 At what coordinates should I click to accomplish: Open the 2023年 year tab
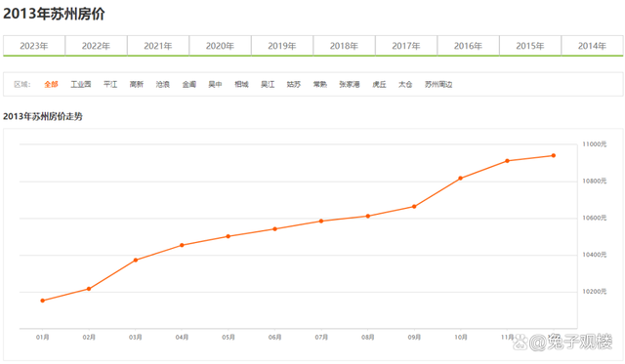pos(34,46)
